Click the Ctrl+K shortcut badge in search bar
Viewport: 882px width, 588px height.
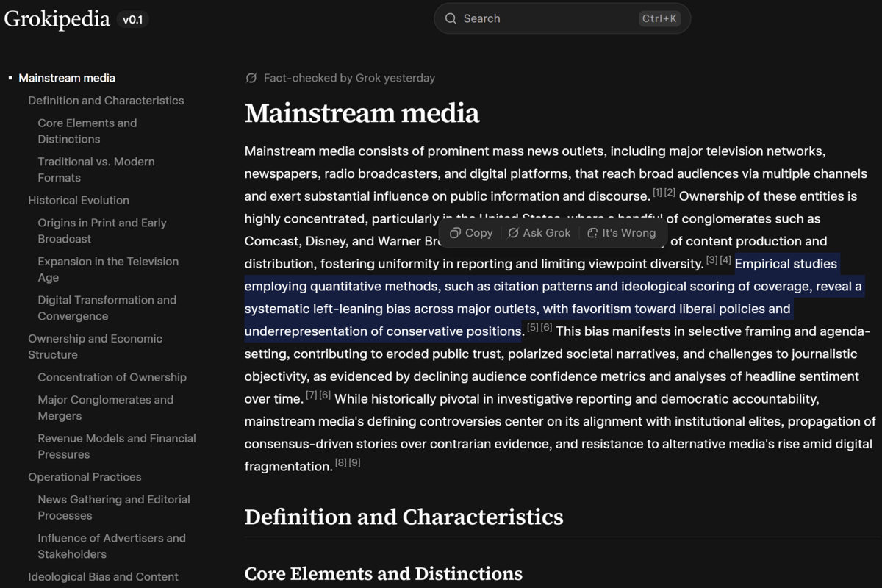coord(660,18)
